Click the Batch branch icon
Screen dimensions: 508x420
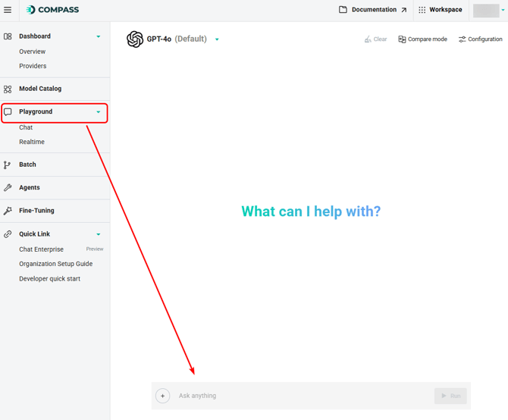pyautogui.click(x=8, y=165)
